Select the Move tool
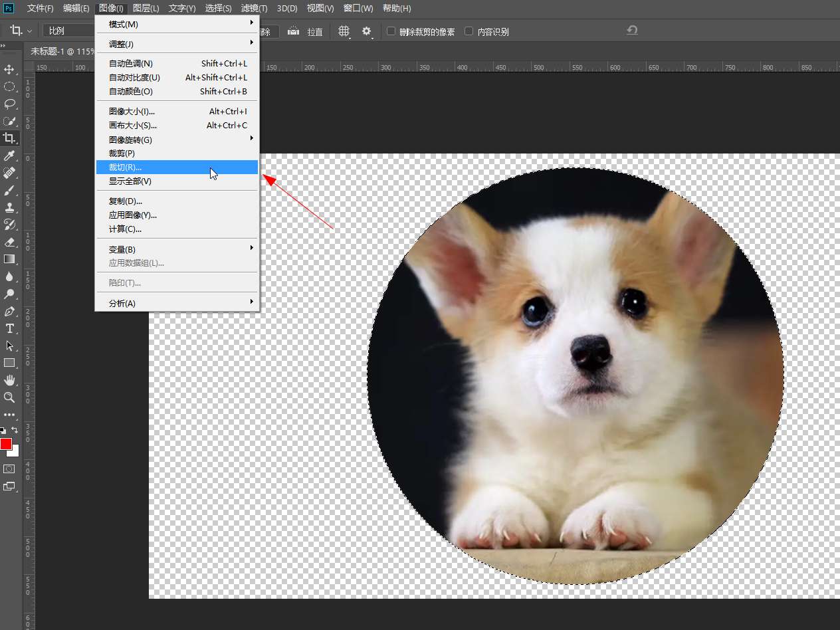840x630 pixels. (x=9, y=69)
